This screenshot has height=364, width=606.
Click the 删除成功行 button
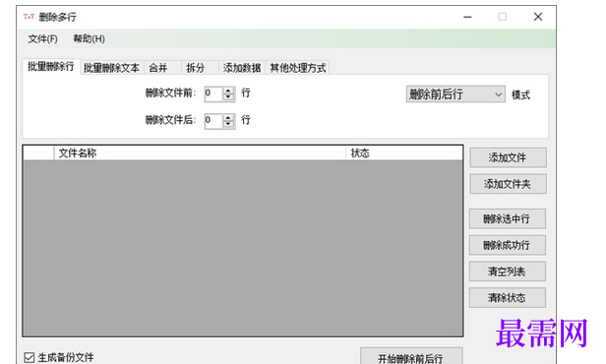[x=507, y=245]
